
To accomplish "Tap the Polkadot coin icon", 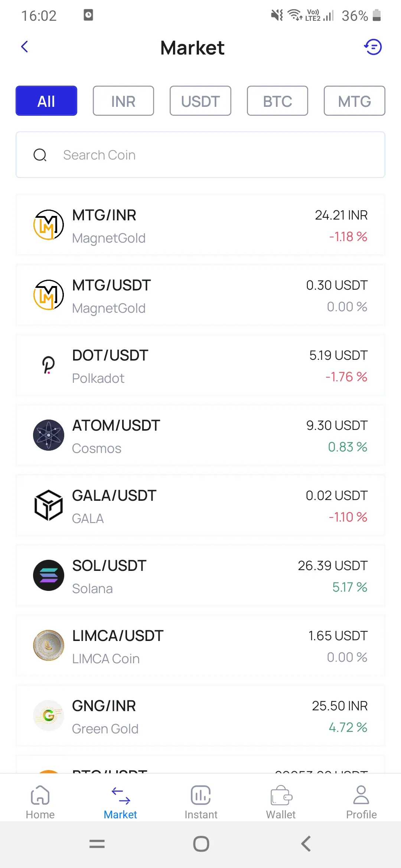I will [x=49, y=365].
